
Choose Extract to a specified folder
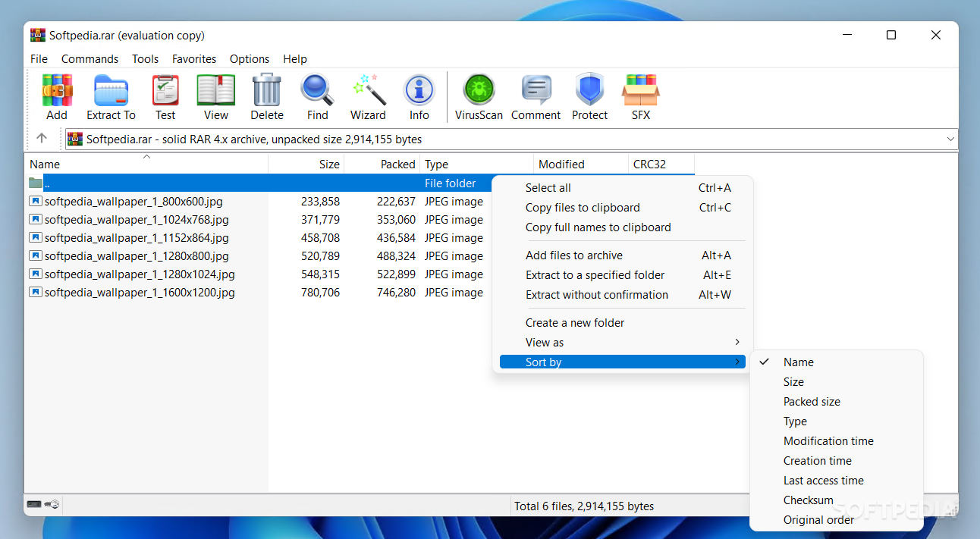pyautogui.click(x=623, y=274)
